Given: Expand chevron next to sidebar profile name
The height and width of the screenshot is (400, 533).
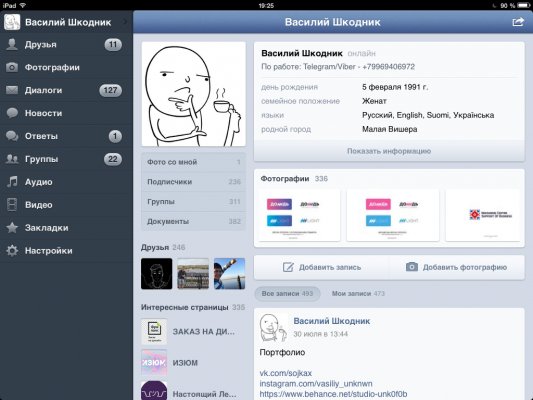Looking at the screenshot, I should click(125, 22).
